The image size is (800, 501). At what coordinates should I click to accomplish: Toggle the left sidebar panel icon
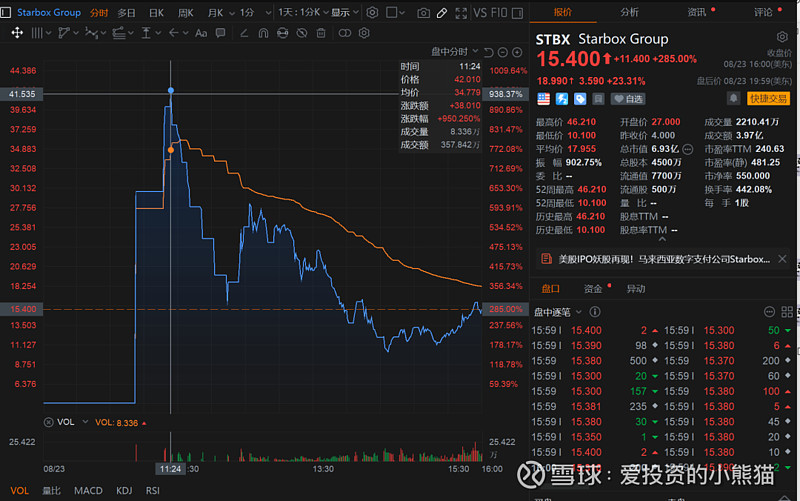point(6,12)
